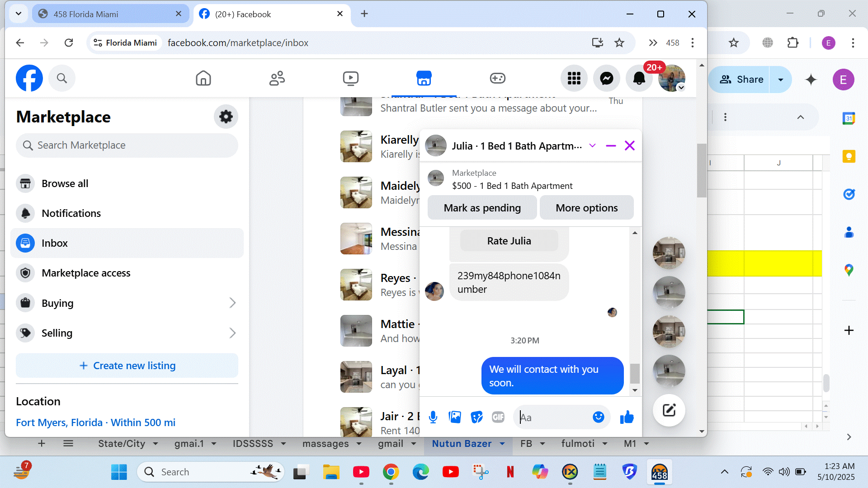Click the Marketplace settings gear
The image size is (868, 488).
coord(226,117)
